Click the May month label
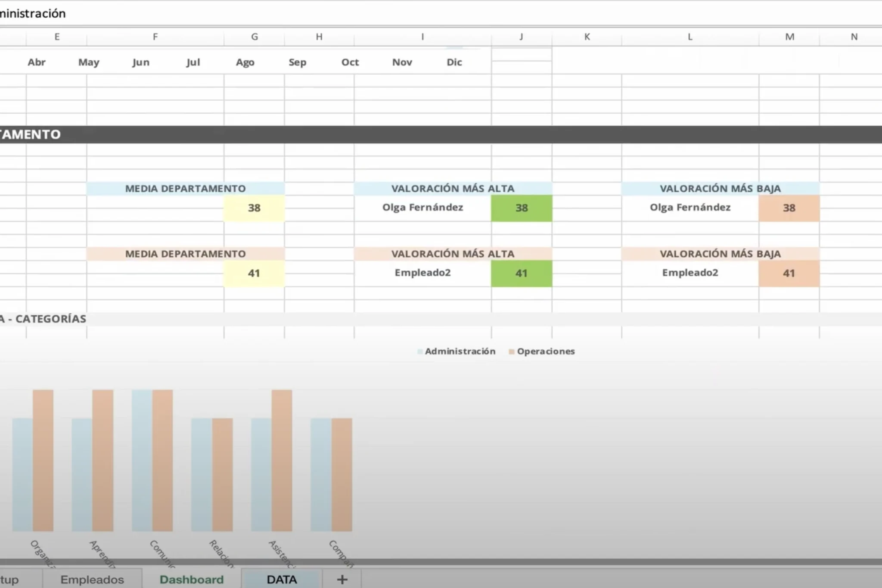The height and width of the screenshot is (588, 882). [89, 62]
